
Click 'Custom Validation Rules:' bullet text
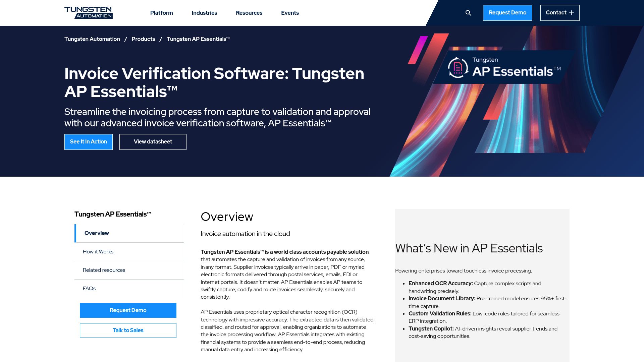point(440,314)
